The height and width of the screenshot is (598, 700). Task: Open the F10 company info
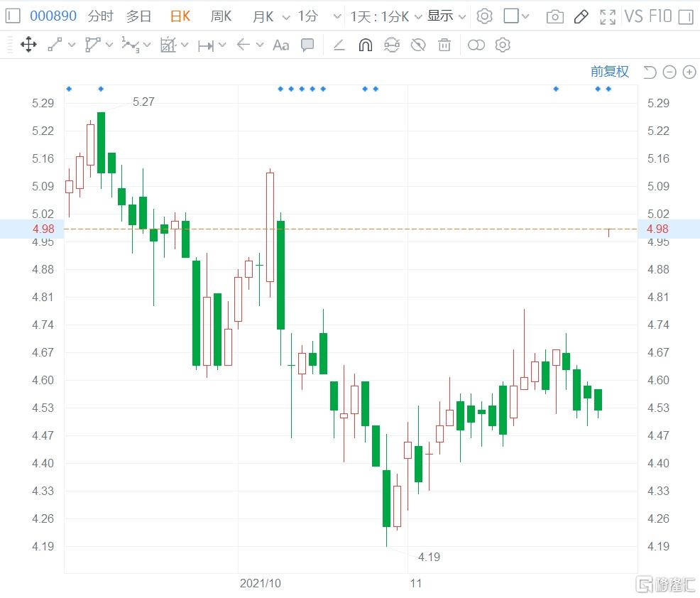[x=660, y=16]
